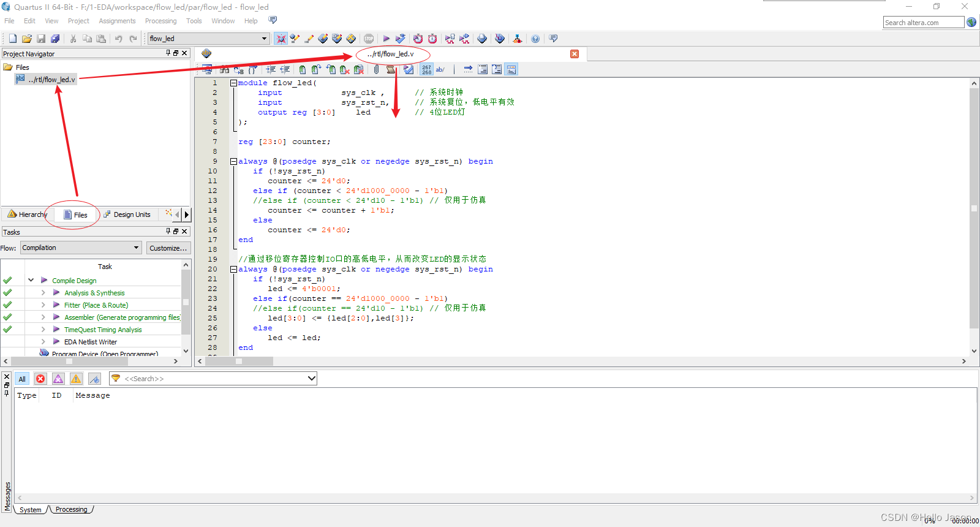This screenshot has height=527, width=980.
Task: Expand the Fitter (Place & Route) task
Action: click(x=43, y=305)
